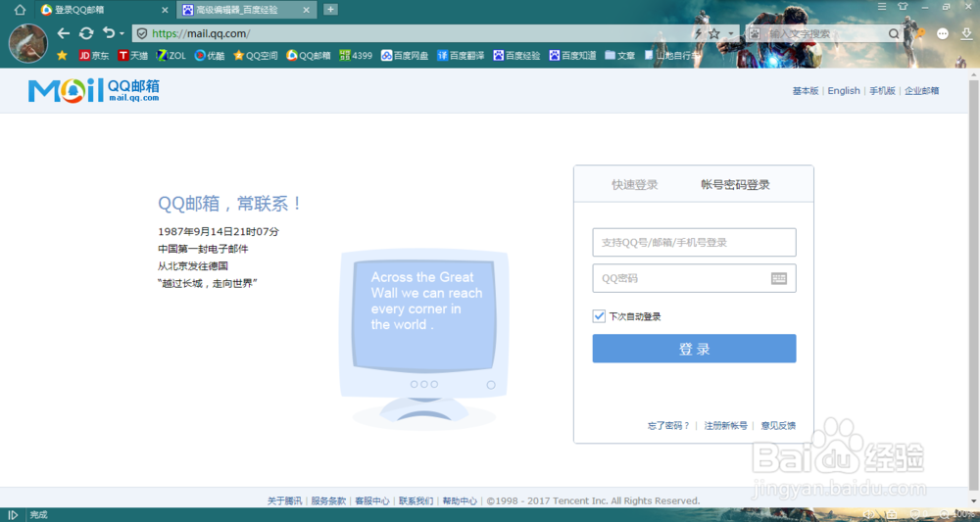Open 客服中心 footer link
The width and height of the screenshot is (980, 522).
coord(371,500)
